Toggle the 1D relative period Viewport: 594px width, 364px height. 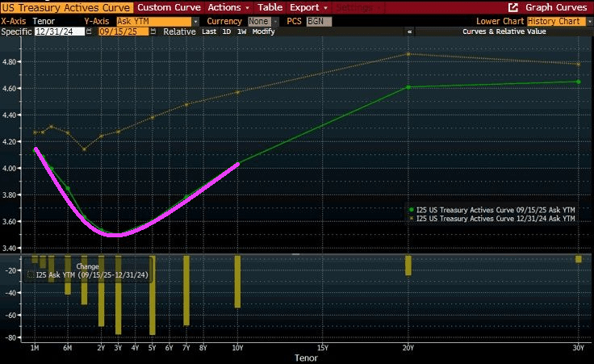tap(228, 31)
